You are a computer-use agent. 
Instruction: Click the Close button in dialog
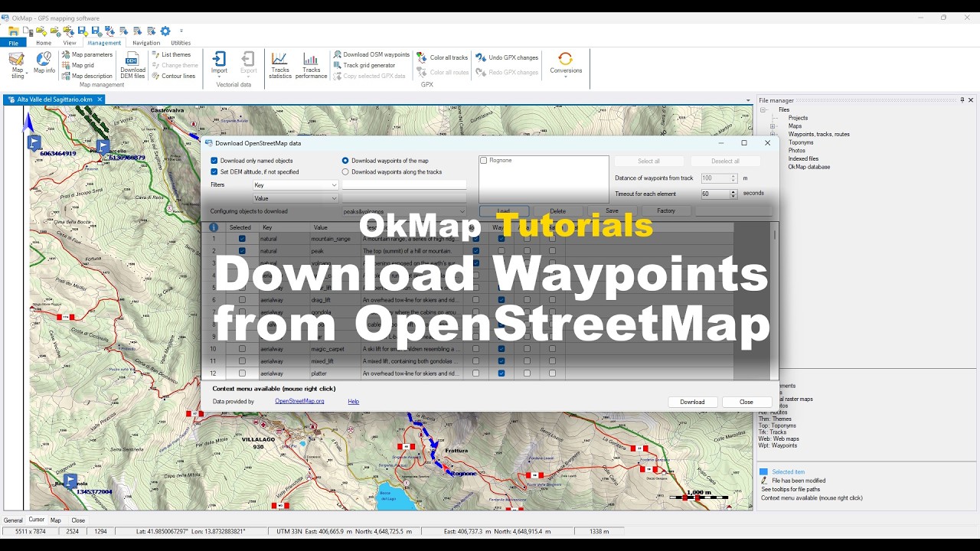pos(746,402)
